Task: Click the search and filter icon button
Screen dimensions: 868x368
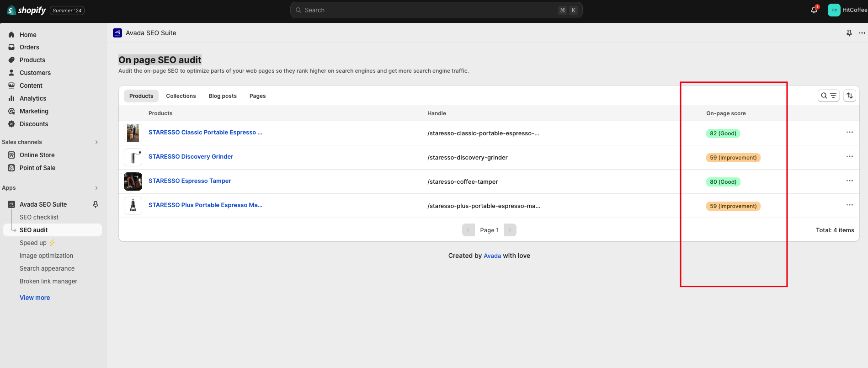Action: pos(828,96)
